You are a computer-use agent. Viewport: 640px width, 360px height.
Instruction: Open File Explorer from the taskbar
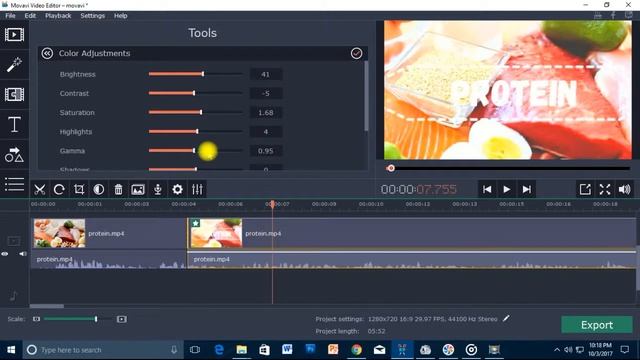pos(242,350)
